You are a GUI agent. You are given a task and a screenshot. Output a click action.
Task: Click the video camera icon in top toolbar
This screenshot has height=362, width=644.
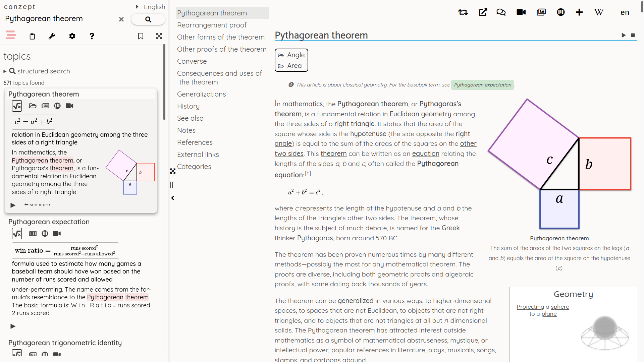point(521,12)
